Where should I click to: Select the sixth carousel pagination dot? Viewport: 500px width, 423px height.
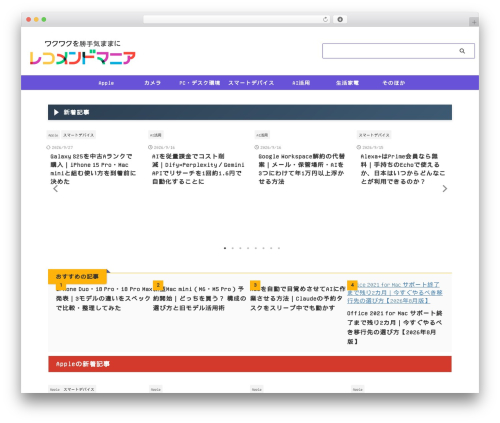[x=263, y=248]
